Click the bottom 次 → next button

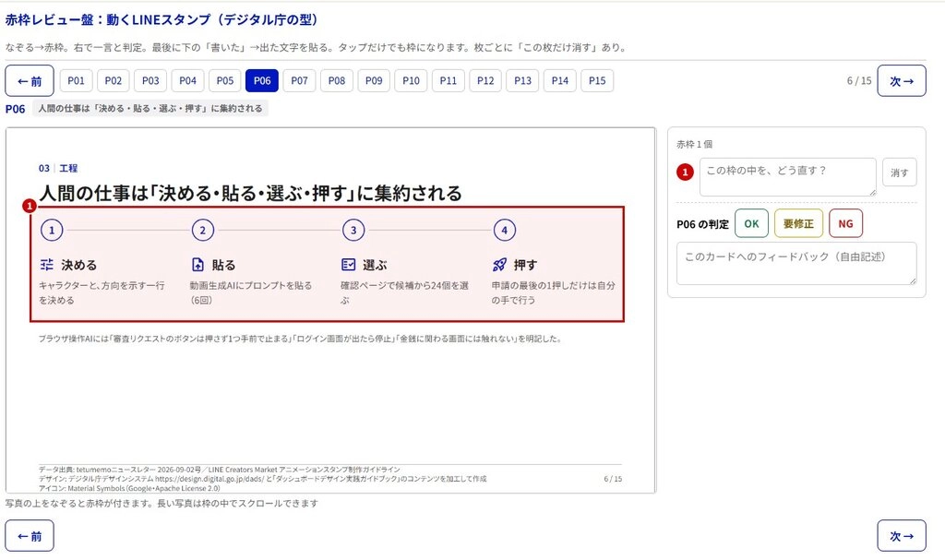902,536
